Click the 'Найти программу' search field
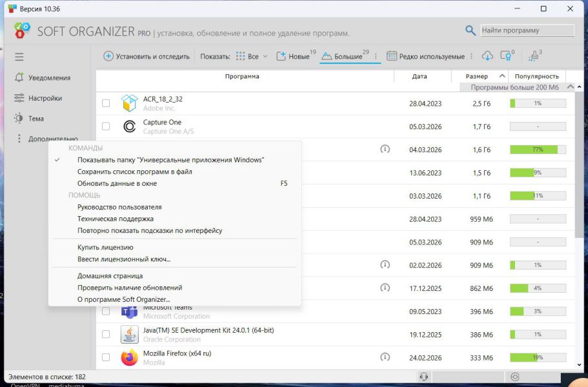Image resolution: width=588 pixels, height=387 pixels. tap(527, 30)
